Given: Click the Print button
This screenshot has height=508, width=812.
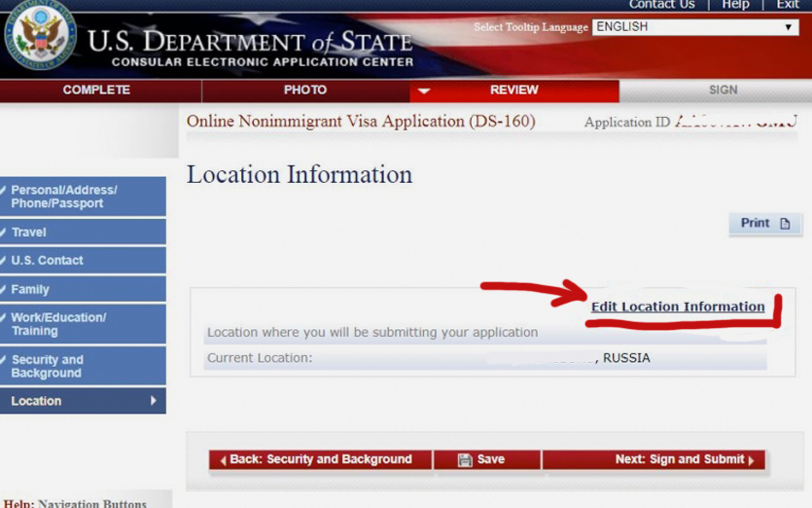Looking at the screenshot, I should coord(765,224).
